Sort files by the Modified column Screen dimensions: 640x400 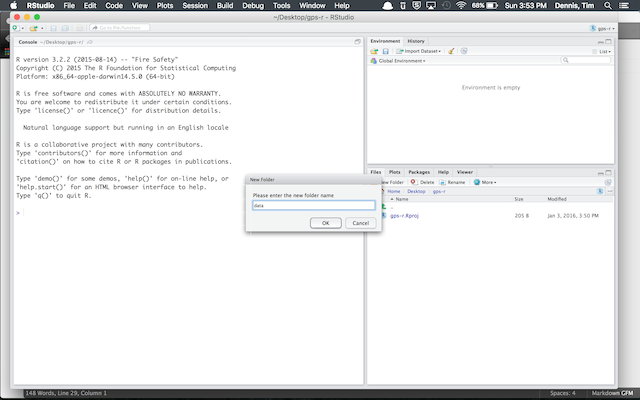click(557, 199)
